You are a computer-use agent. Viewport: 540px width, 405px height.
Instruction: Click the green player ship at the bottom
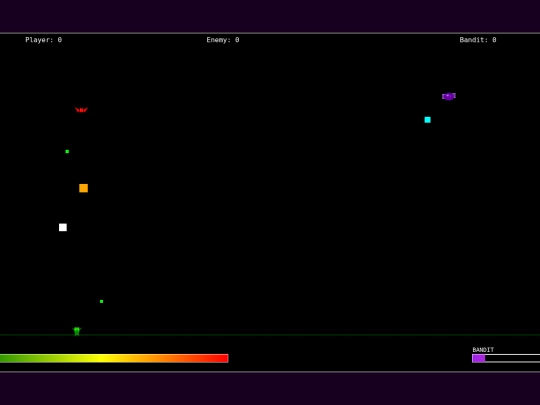(77, 331)
